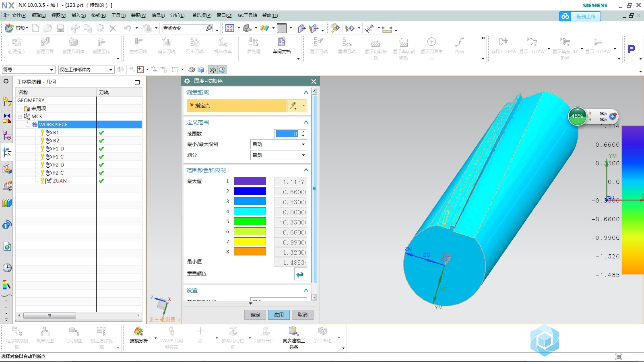The height and width of the screenshot is (362, 644).
Task: Click the 取消 button
Action: pyautogui.click(x=303, y=315)
